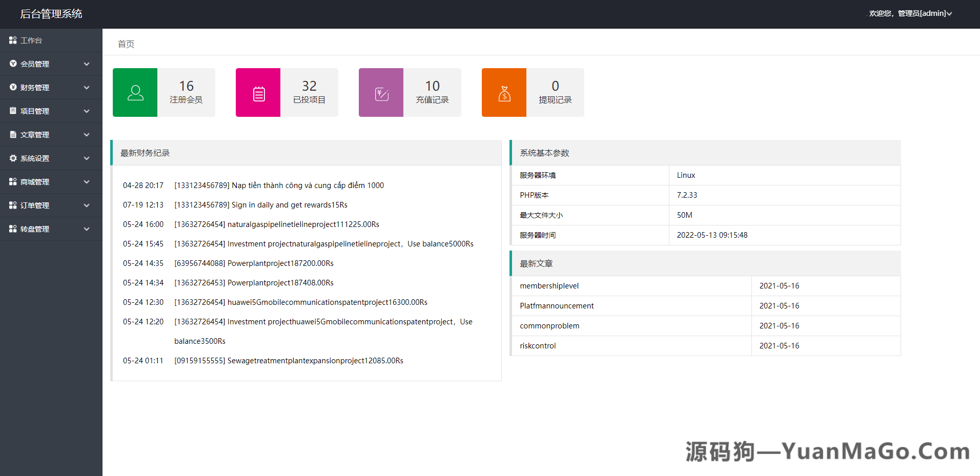980x476 pixels.
Task: Expand the 转盘管理 chevron
Action: click(x=87, y=229)
